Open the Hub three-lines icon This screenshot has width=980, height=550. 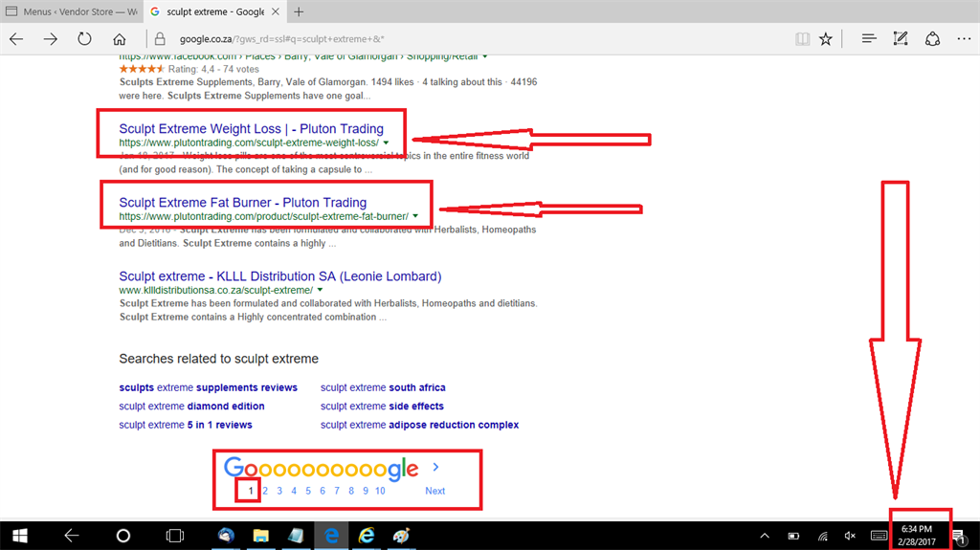869,39
